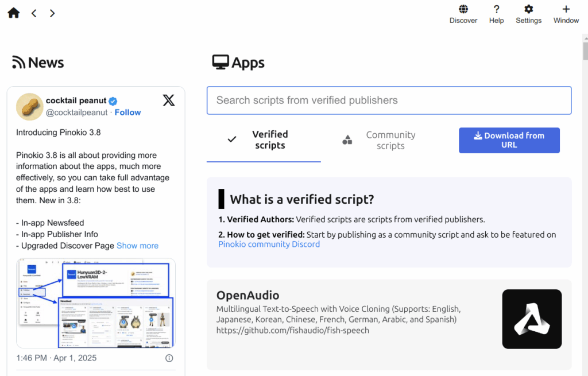
Task: Click the blue verified badge
Action: pyautogui.click(x=113, y=101)
